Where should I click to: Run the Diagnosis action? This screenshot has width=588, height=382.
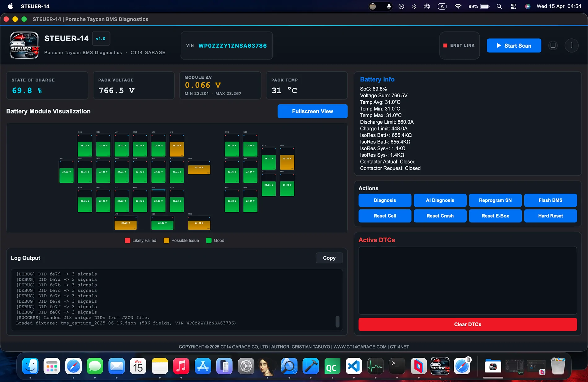click(385, 200)
